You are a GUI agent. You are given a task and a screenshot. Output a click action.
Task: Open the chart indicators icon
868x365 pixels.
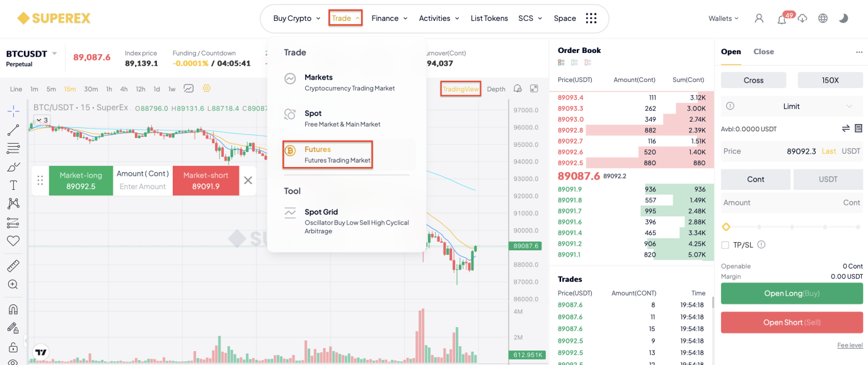click(x=188, y=89)
